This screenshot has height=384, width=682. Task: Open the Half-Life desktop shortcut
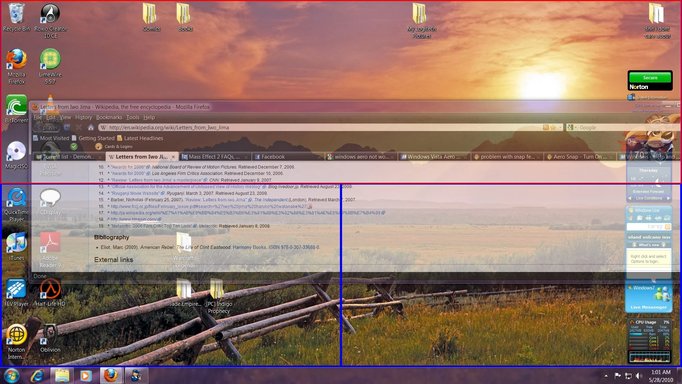coord(50,293)
